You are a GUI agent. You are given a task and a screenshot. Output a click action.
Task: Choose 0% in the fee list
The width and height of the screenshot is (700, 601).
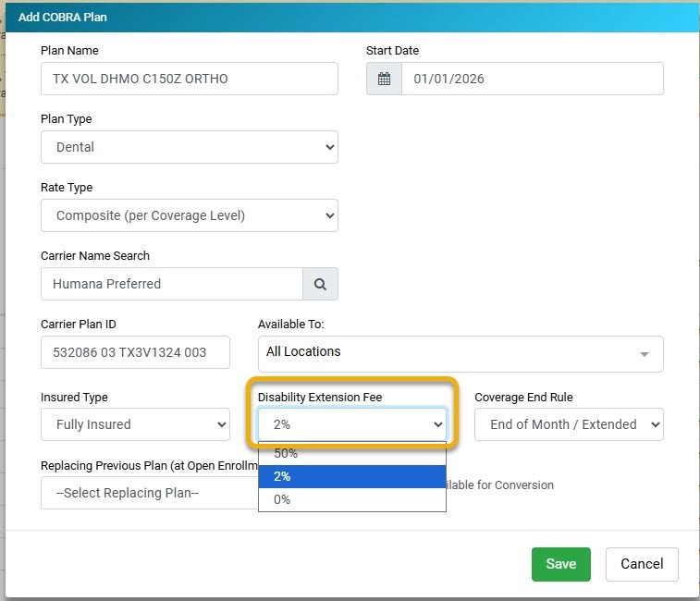[x=352, y=499]
